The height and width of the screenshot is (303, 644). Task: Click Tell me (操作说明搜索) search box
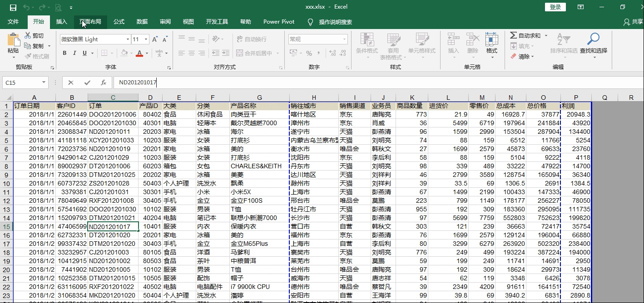[330, 22]
